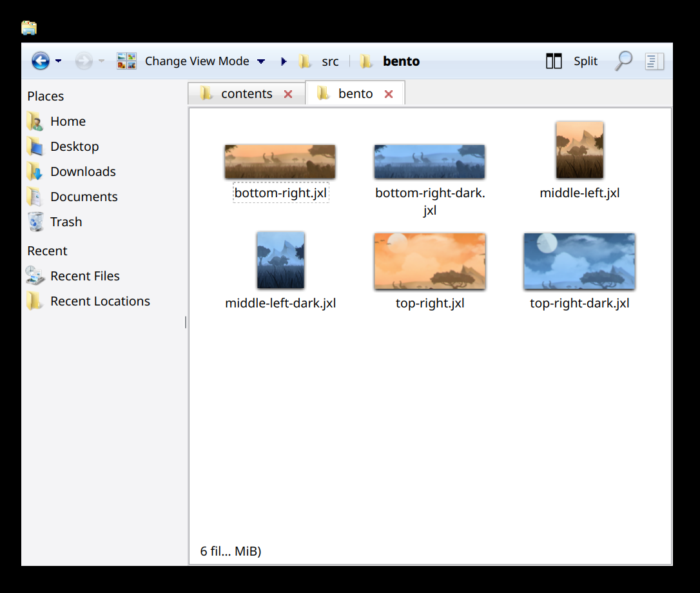The image size is (700, 593).
Task: Open the Forward history dropdown arrow
Action: point(101,61)
